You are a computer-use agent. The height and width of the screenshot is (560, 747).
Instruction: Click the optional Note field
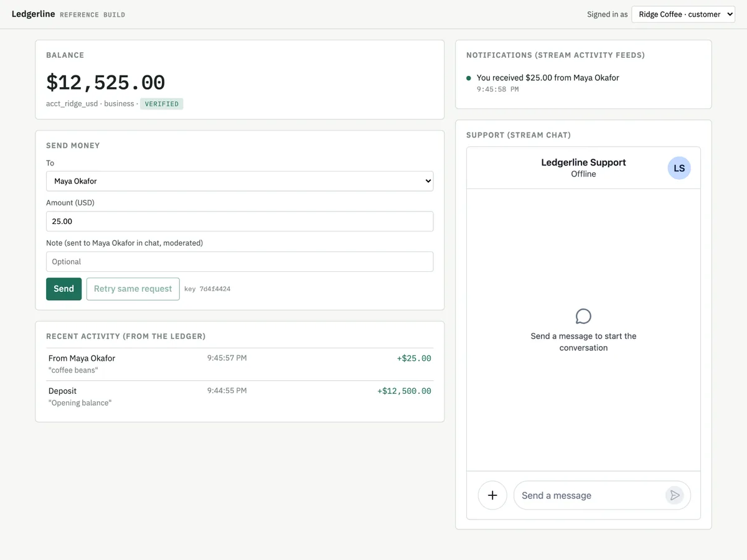coord(240,262)
